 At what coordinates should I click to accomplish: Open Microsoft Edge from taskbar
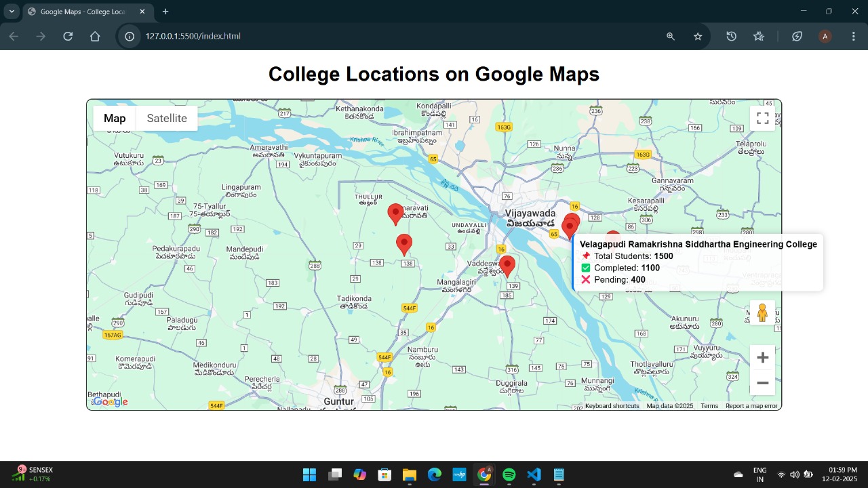(x=434, y=474)
